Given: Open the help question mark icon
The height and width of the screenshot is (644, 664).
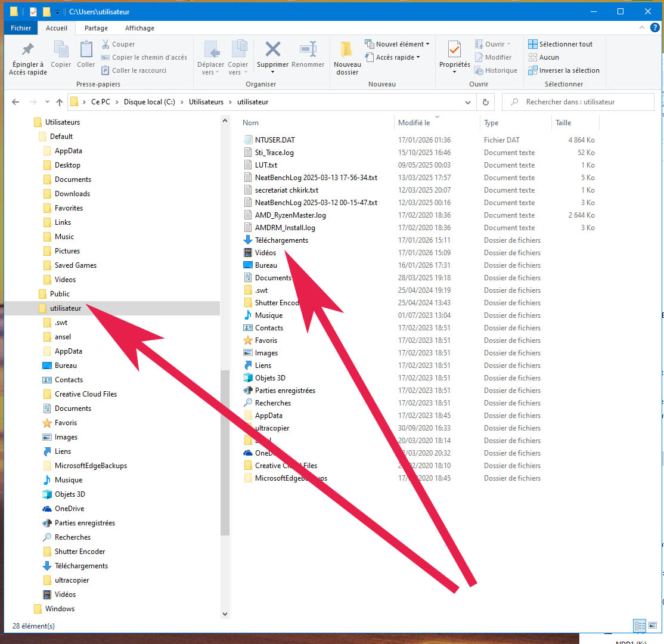Looking at the screenshot, I should click(x=654, y=27).
